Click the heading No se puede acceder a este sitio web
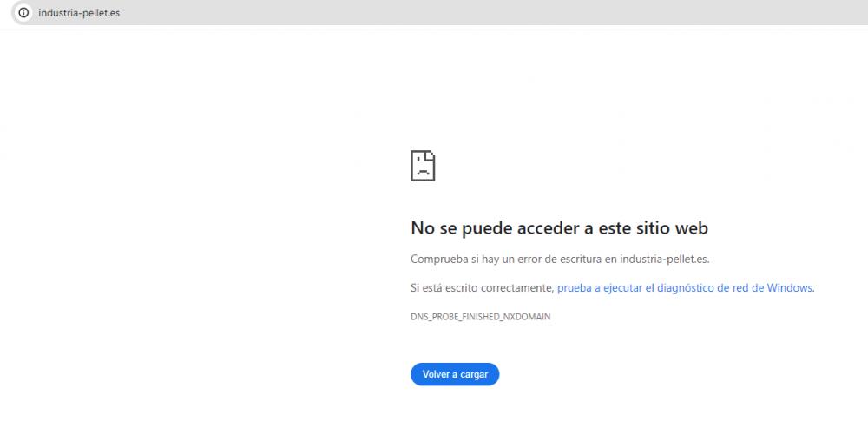Screen dimensions: 868x428 (x=559, y=228)
